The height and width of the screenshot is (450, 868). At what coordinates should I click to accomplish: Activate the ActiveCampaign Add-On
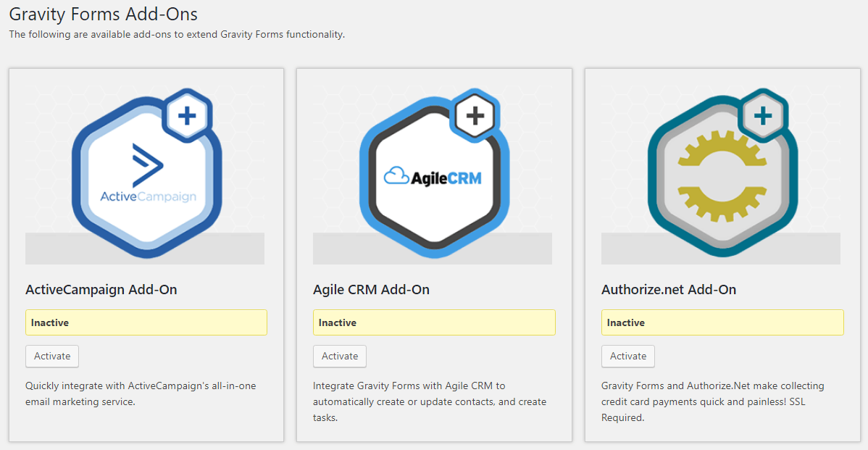[x=52, y=357]
